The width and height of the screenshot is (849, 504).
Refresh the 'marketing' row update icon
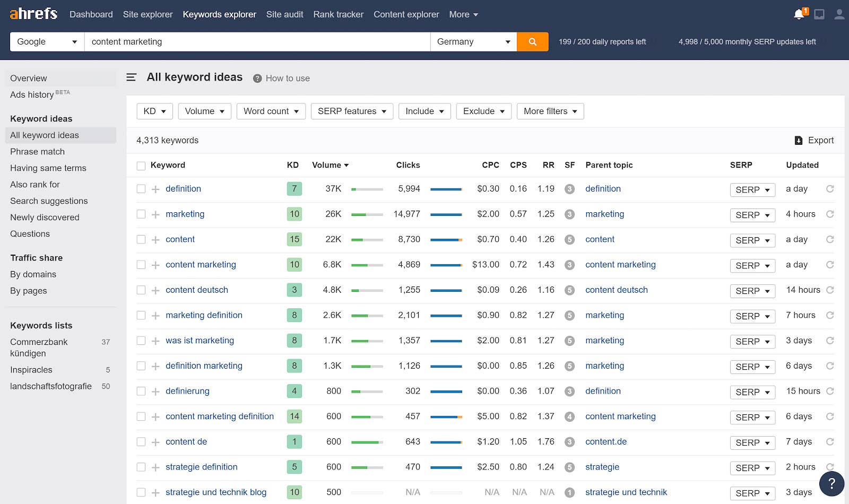[x=830, y=214]
